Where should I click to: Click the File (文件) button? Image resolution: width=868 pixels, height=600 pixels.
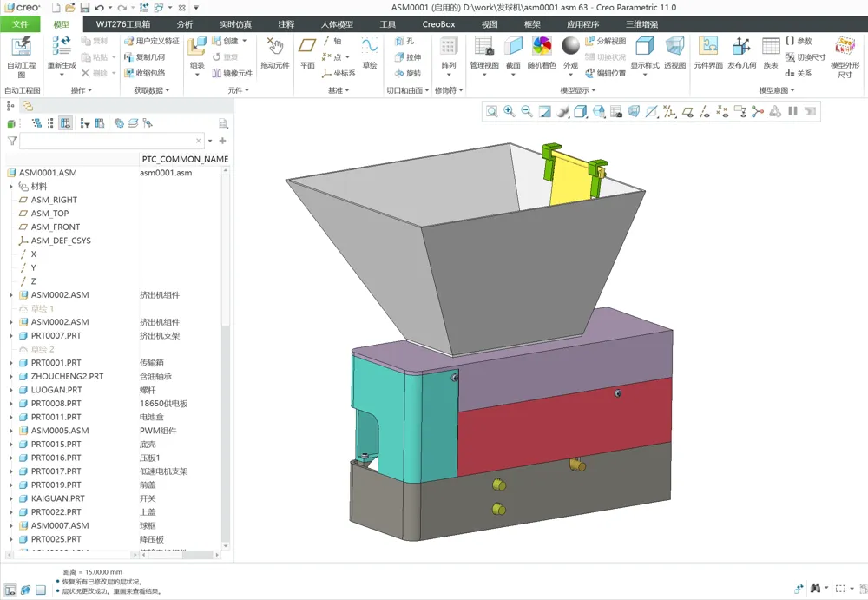21,24
